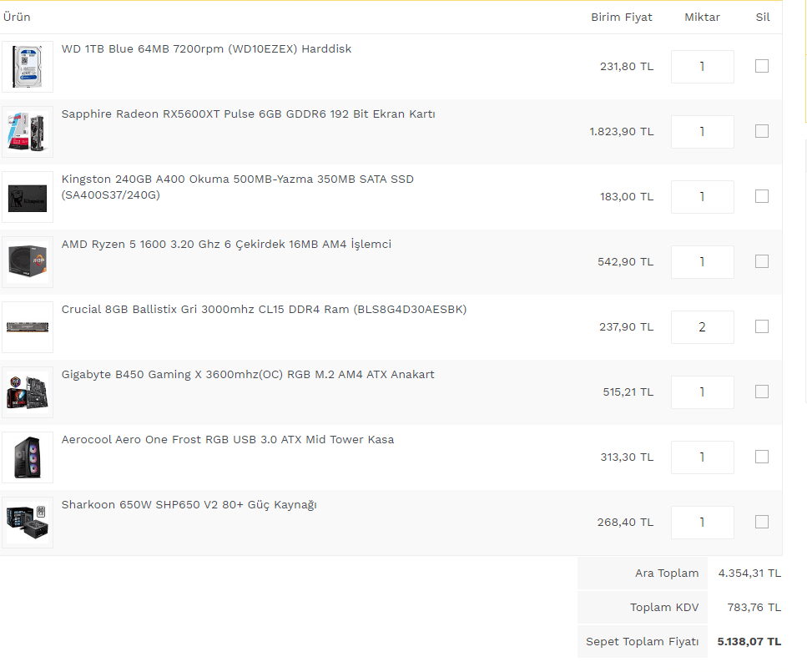Tick the delete checkbox for Crucial 8GB Ballistix

(762, 326)
